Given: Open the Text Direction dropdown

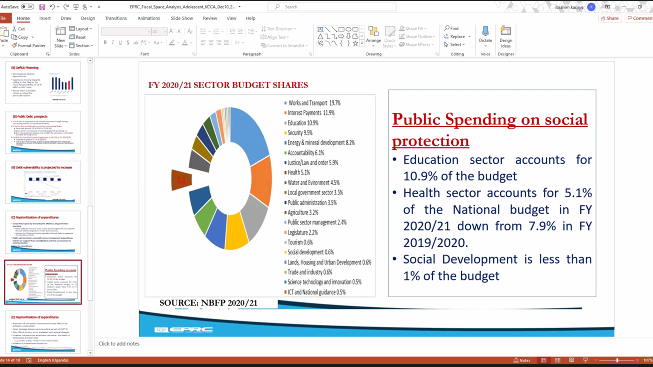Looking at the screenshot, I should [x=278, y=29].
